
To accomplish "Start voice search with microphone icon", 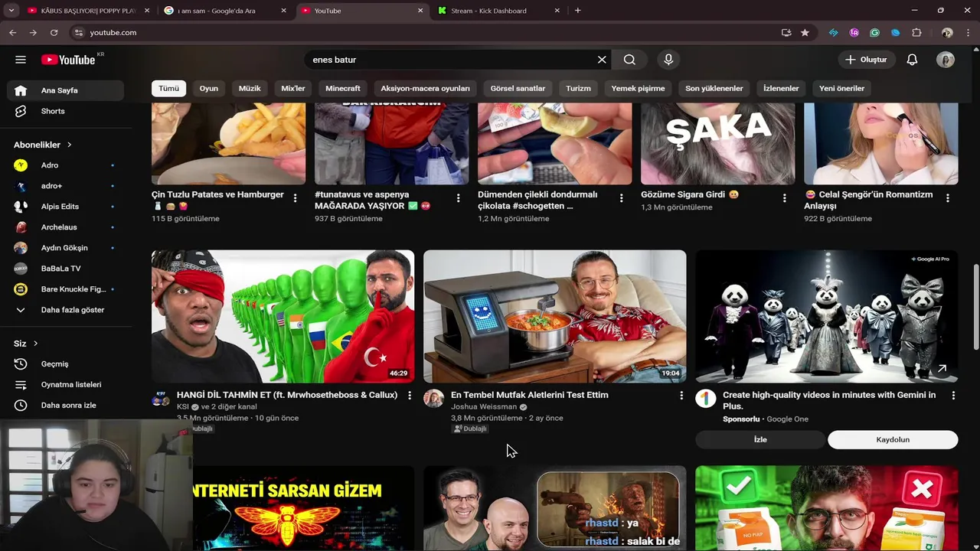I will pos(668,60).
